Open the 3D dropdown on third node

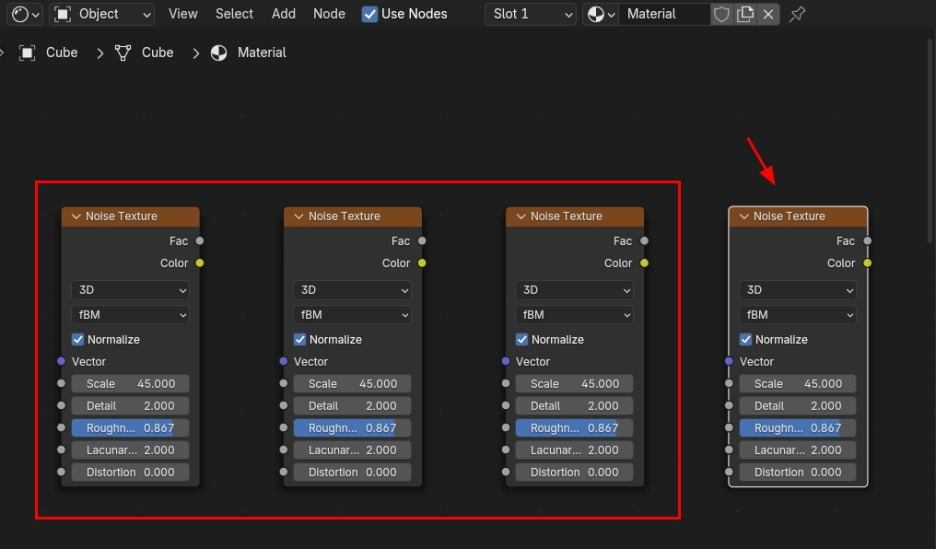point(574,290)
